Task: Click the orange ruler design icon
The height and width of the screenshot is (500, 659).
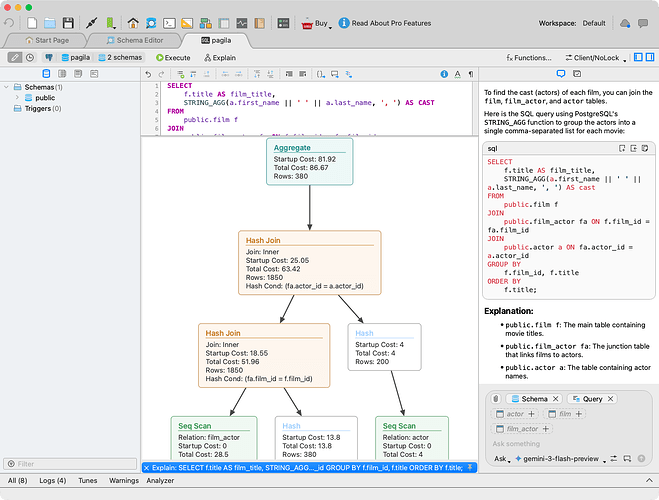Action: tap(187, 23)
